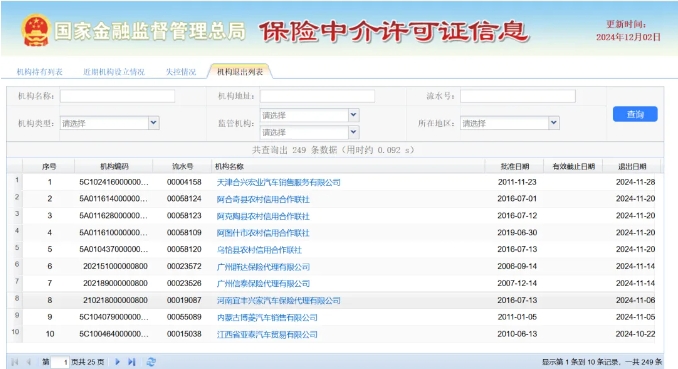Screen dimensions: 678x369
Task: Focus the 机构名称 input field
Action: click(117, 96)
